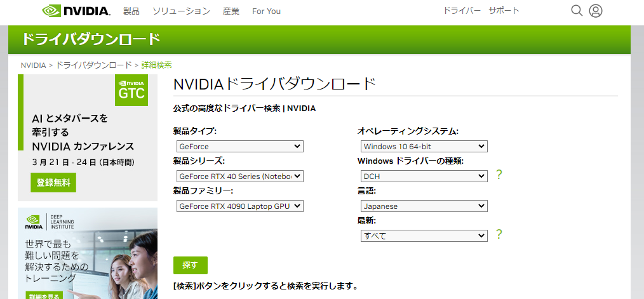644x299 pixels.
Task: Click the Deep Learning Institute logo
Action: 50,222
